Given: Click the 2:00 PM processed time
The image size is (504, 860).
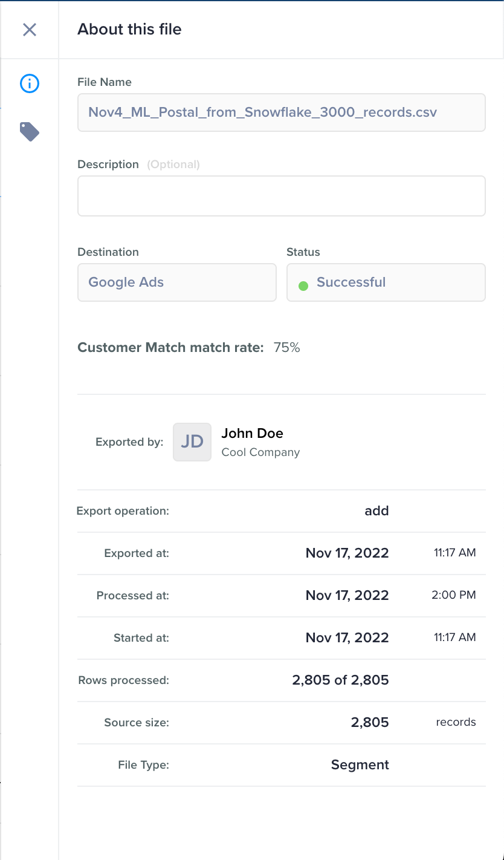Looking at the screenshot, I should (x=453, y=595).
